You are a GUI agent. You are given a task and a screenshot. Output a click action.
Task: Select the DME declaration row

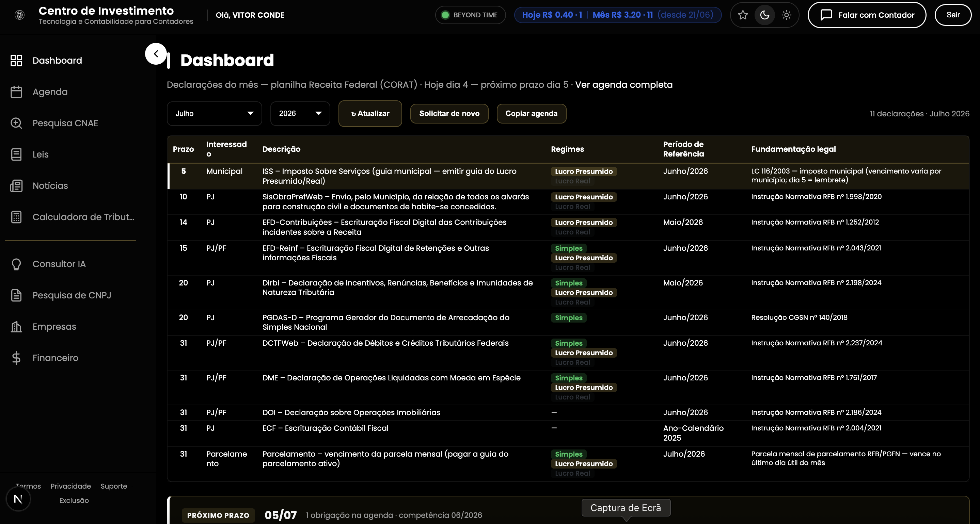(x=568, y=387)
